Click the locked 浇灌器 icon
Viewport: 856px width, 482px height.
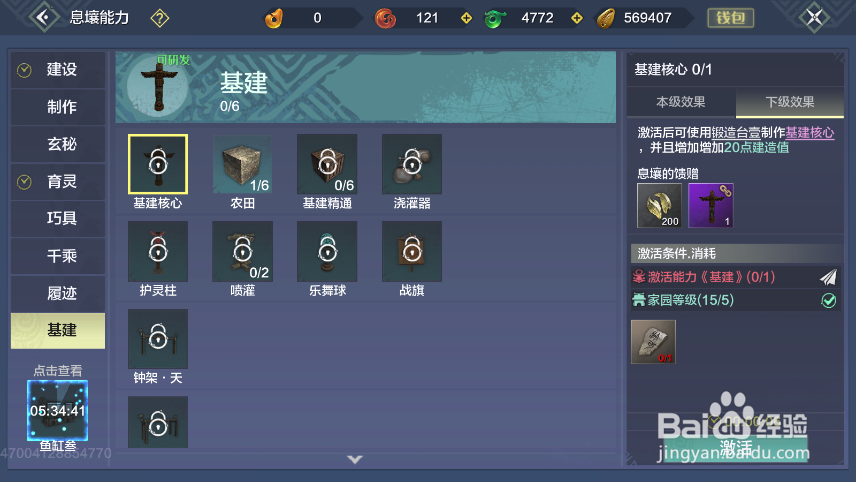tap(412, 164)
